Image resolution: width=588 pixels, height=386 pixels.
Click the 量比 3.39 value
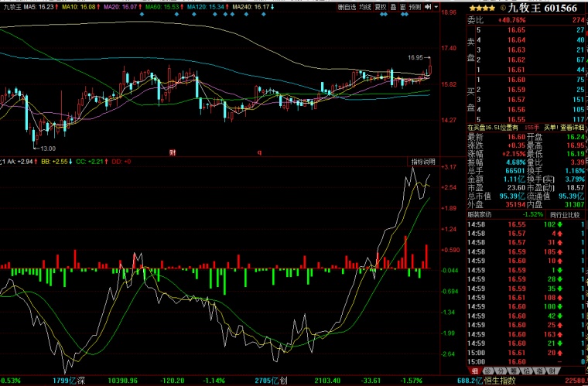point(577,162)
